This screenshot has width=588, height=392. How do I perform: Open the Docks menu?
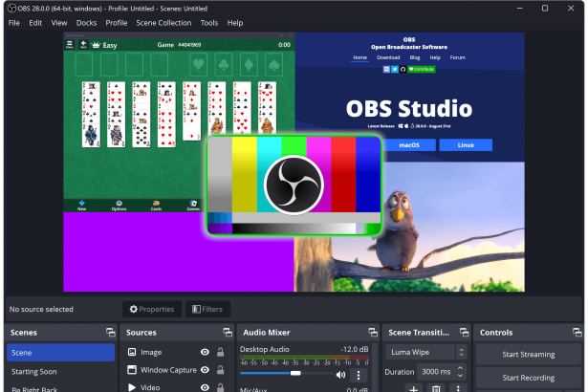click(86, 22)
